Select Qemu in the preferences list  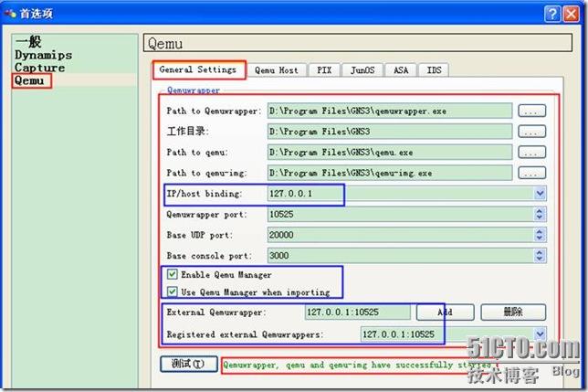point(29,80)
